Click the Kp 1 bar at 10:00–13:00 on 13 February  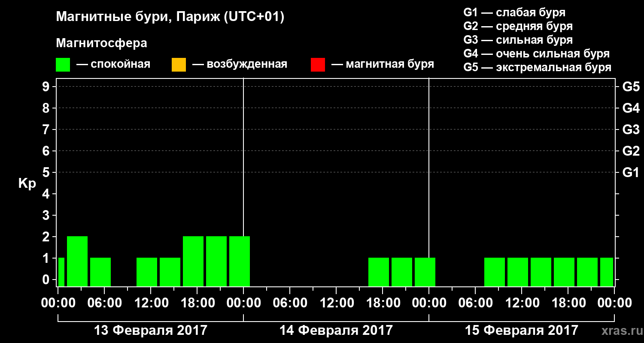point(147,272)
